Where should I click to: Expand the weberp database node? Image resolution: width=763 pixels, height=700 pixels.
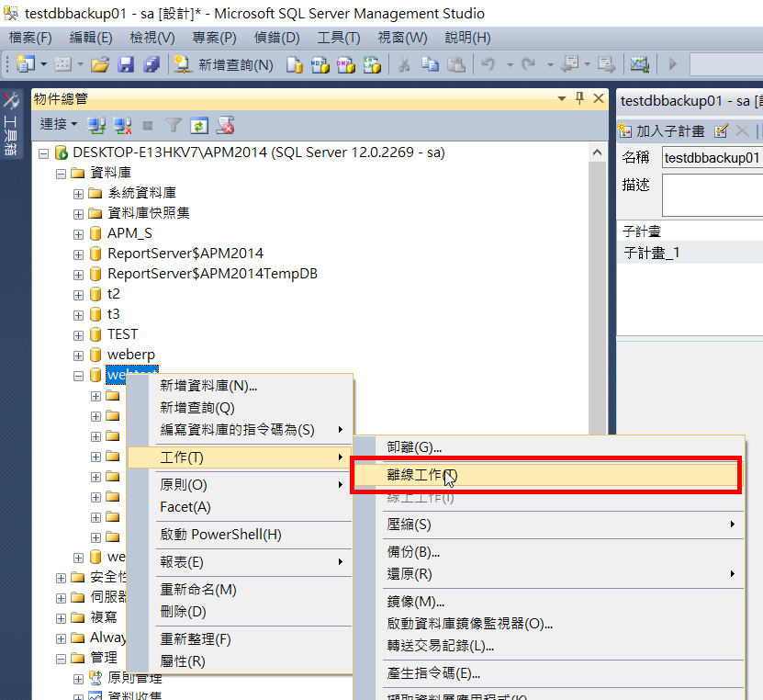[78, 356]
